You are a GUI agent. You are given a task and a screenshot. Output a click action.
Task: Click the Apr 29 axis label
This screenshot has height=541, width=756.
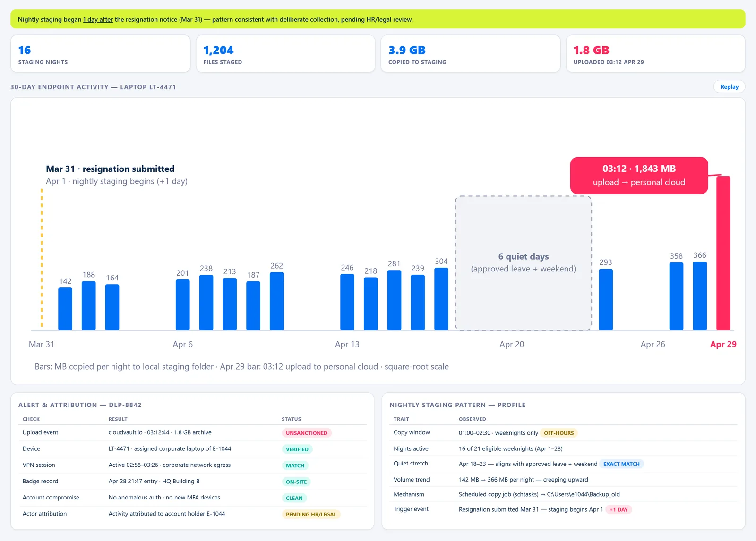(723, 344)
